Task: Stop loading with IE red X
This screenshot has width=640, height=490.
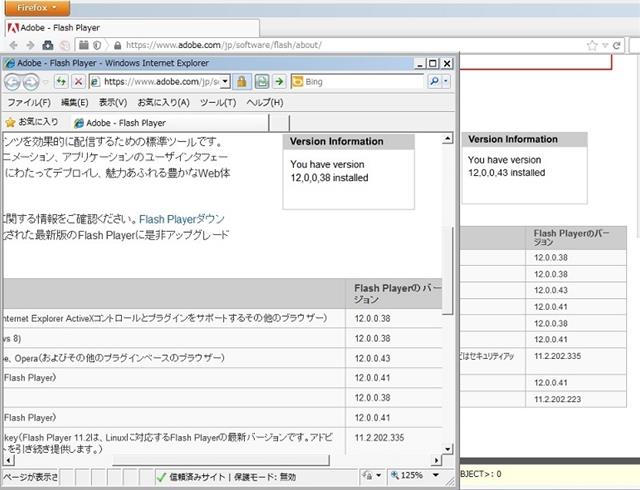Action: (78, 82)
